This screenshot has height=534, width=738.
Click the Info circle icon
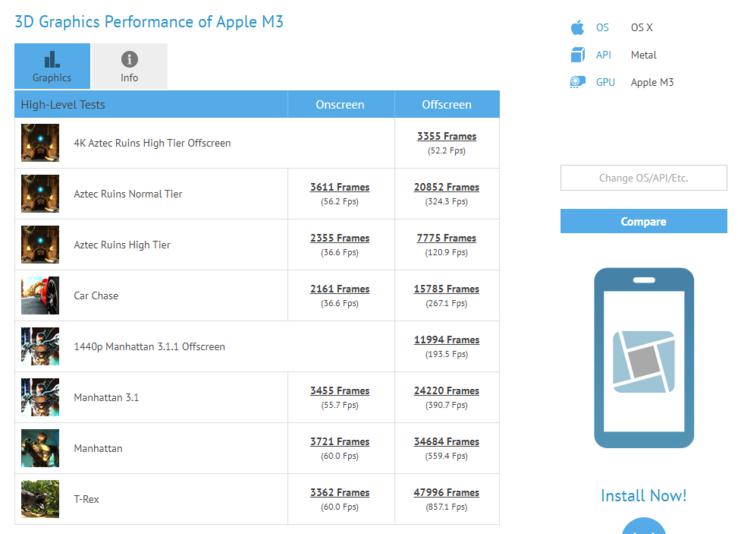[x=129, y=59]
